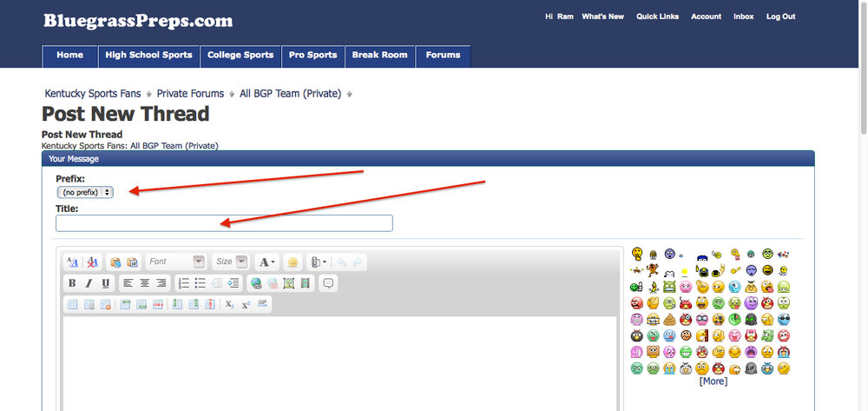868x411 pixels.
Task: Insert a numbered list
Action: coord(184,283)
